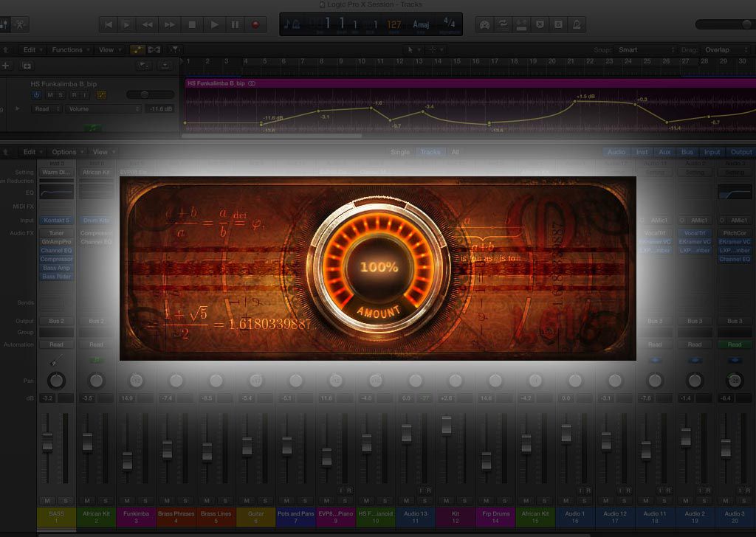756x537 pixels.
Task: Mute the BASS channel strip
Action: tap(47, 501)
